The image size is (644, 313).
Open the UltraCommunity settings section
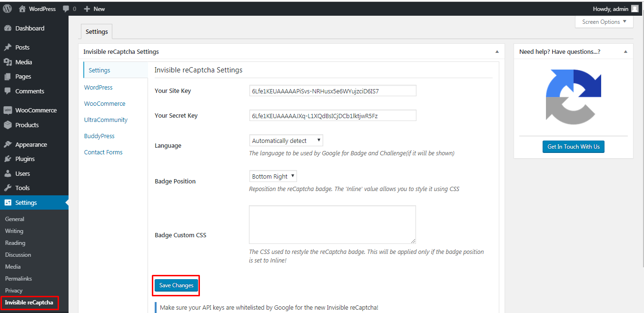pyautogui.click(x=106, y=120)
